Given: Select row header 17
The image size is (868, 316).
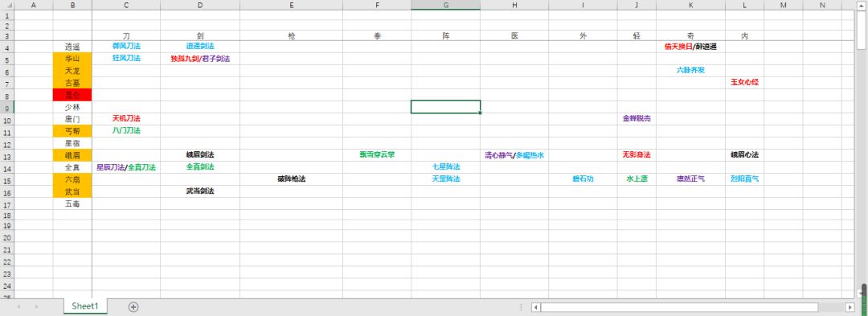Looking at the screenshot, I should pyautogui.click(x=6, y=203).
